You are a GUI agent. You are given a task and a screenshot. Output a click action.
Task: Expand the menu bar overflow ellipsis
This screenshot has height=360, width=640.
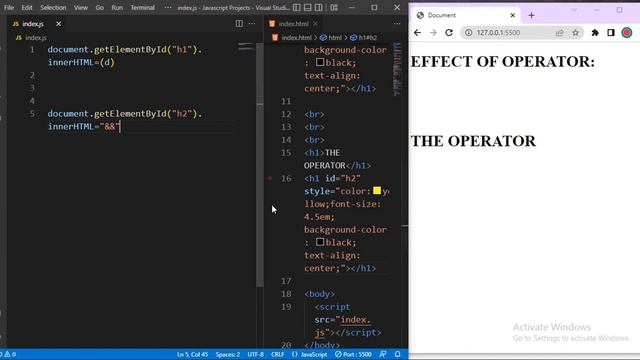point(168,7)
